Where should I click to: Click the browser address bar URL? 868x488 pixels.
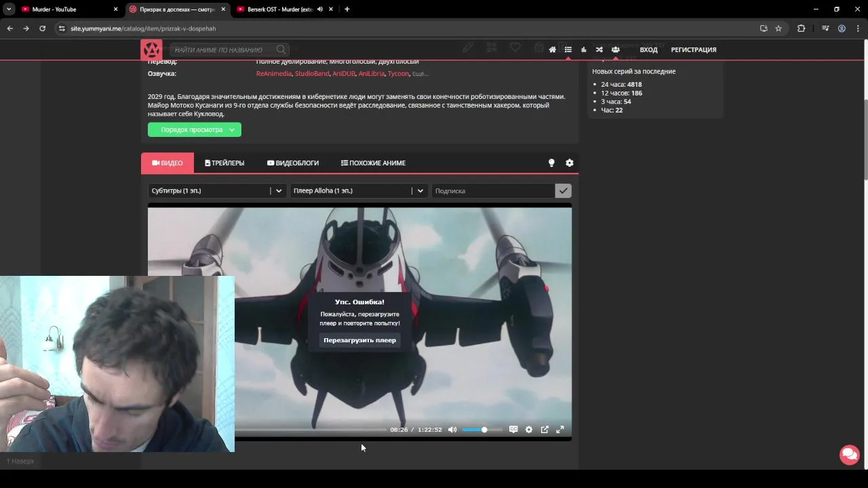pos(143,28)
